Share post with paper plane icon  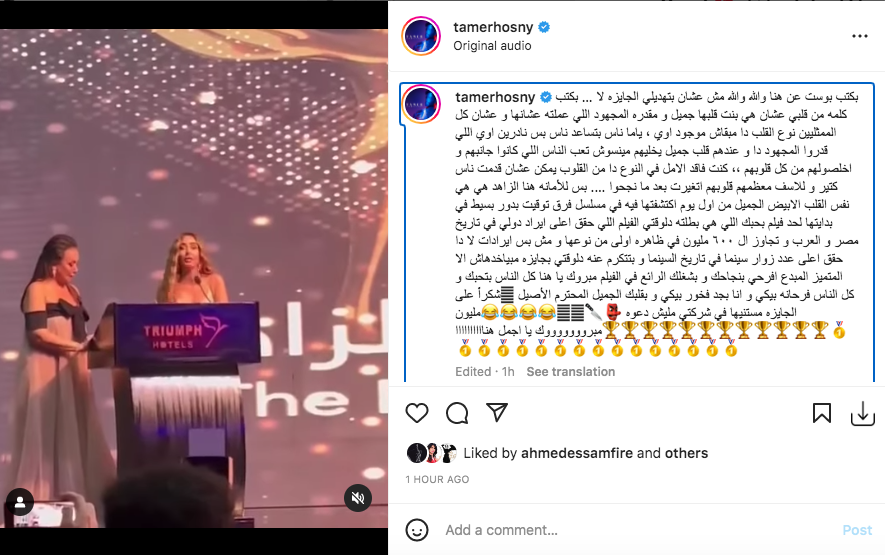tap(497, 413)
